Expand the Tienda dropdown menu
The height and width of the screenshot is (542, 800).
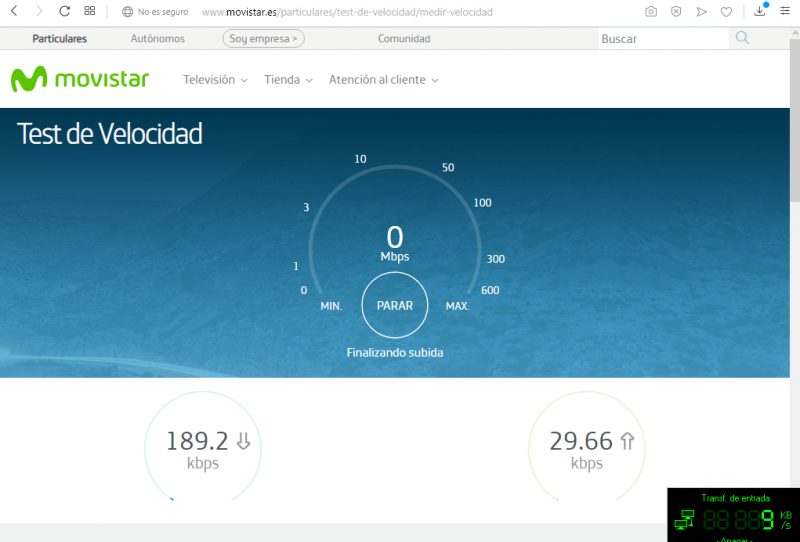(x=288, y=80)
